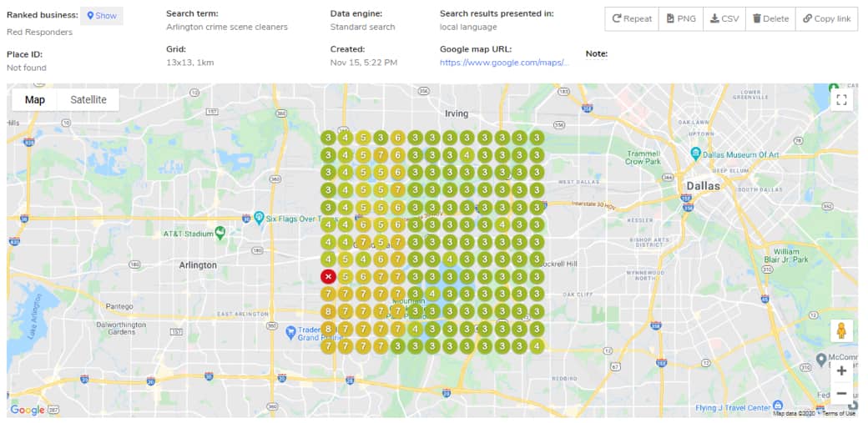Image resolution: width=868 pixels, height=423 pixels.
Task: Zoom in on the map
Action: tap(841, 370)
